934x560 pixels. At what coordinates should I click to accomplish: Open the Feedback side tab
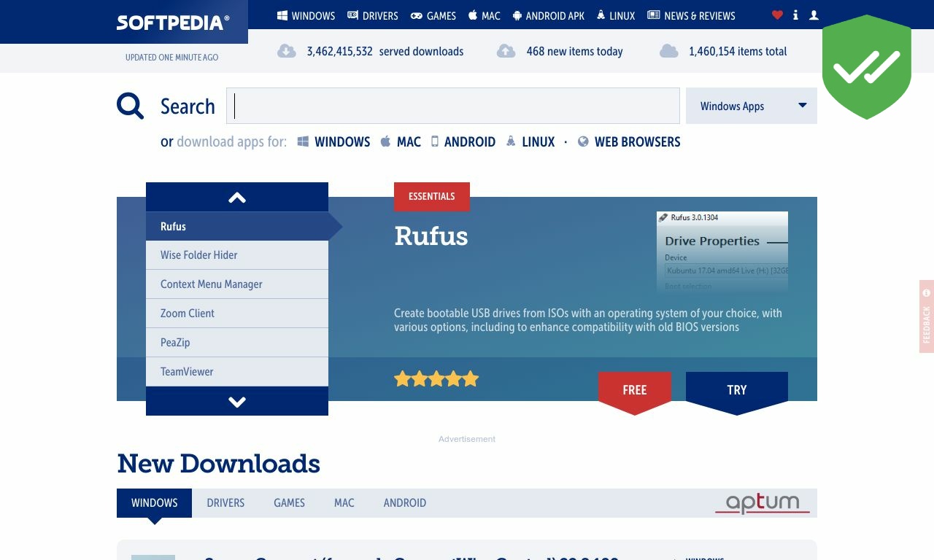(x=927, y=316)
